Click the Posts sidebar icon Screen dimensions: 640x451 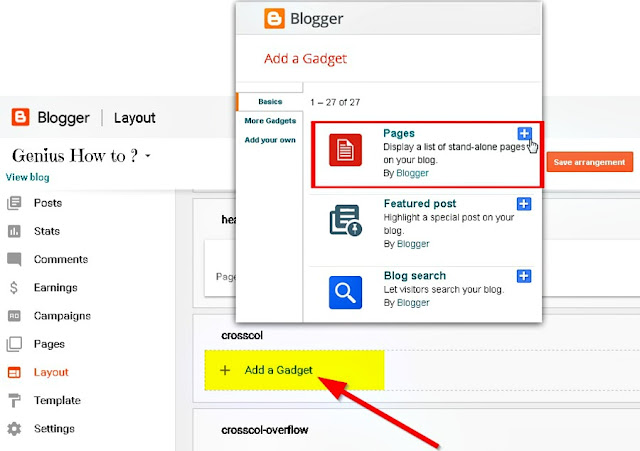(x=14, y=203)
